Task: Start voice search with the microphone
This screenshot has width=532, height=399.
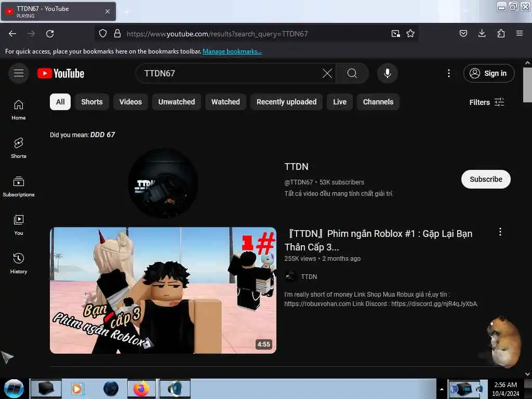Action: tap(388, 73)
